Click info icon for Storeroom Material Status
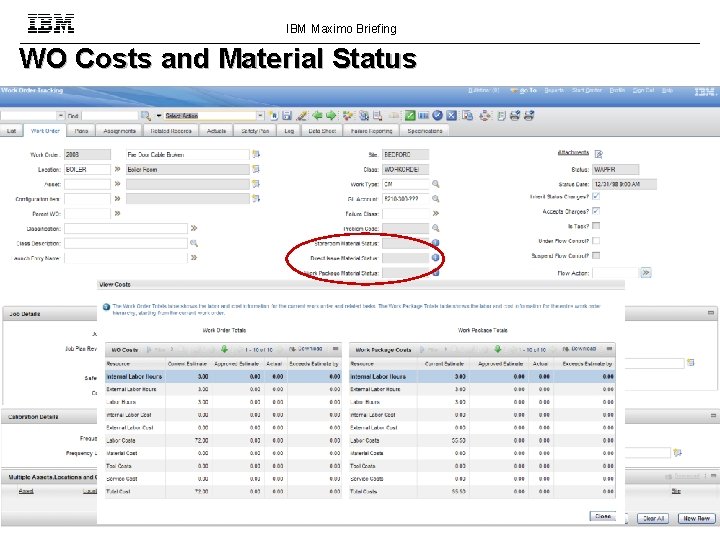Screen dimensions: 720x540 point(435,242)
